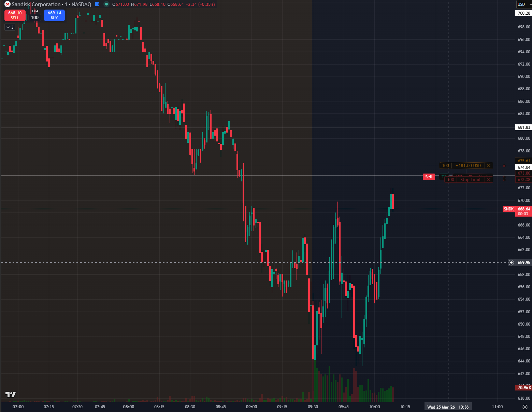Open chart settings hexagon icon at bottom right
Viewport: 532px width, 412px height.
point(525,407)
